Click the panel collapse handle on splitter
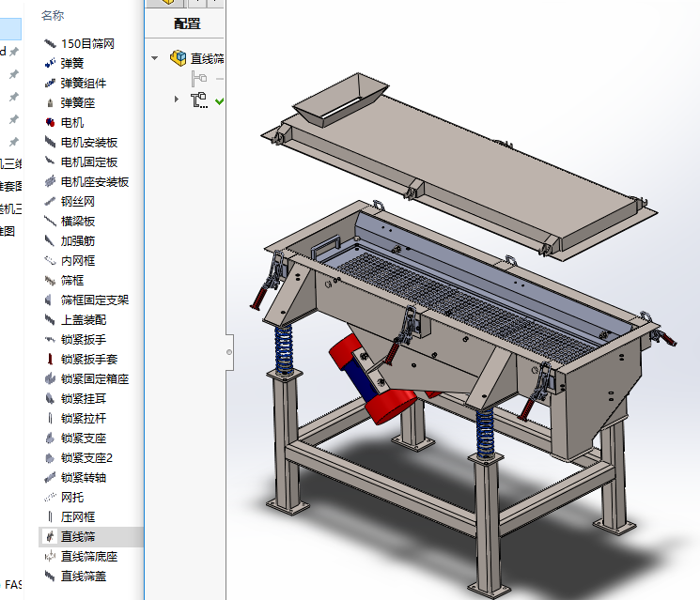Screen dimensions: 700x600 coord(229,352)
